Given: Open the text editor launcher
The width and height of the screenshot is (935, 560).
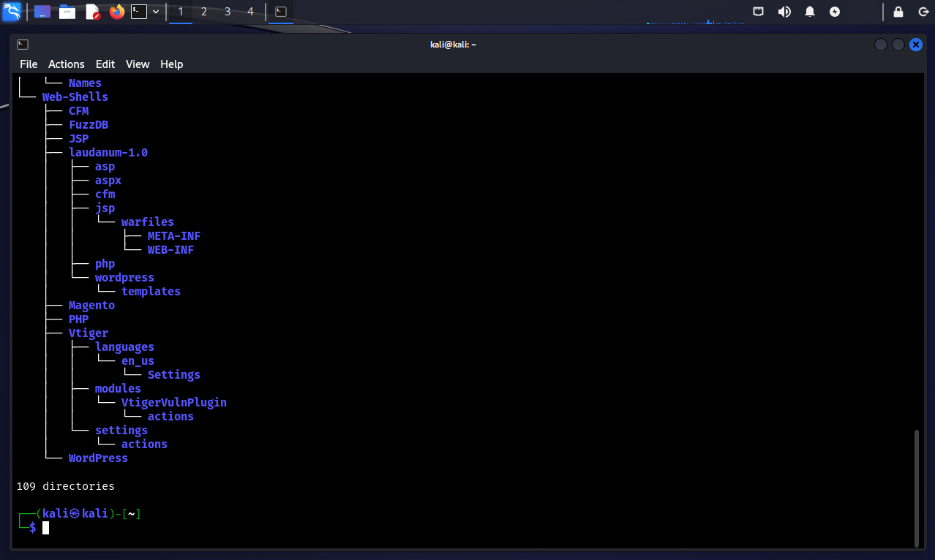Looking at the screenshot, I should pyautogui.click(x=92, y=12).
